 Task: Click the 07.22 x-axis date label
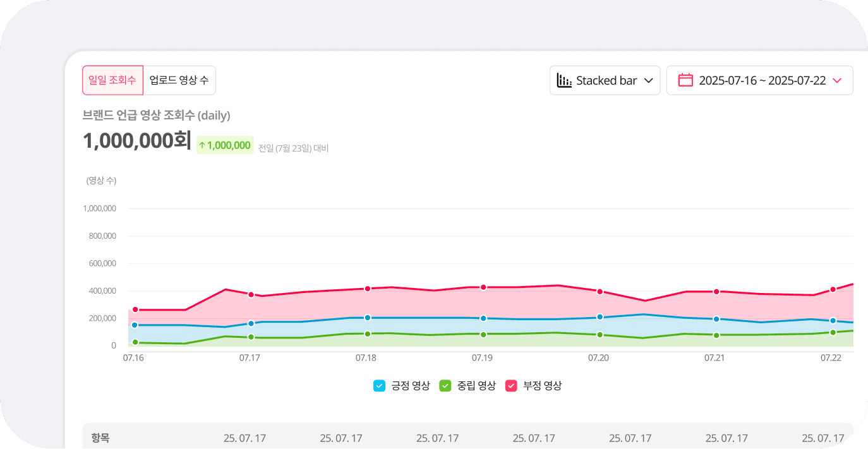(x=831, y=357)
